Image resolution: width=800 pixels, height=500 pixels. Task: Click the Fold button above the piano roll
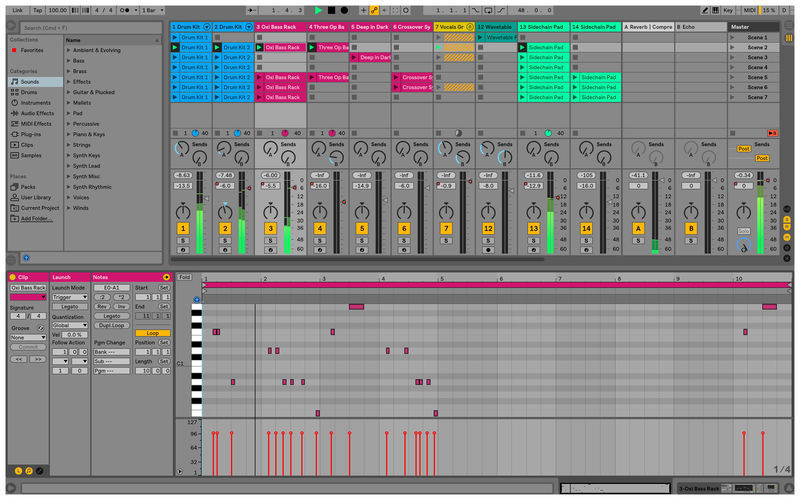click(184, 277)
